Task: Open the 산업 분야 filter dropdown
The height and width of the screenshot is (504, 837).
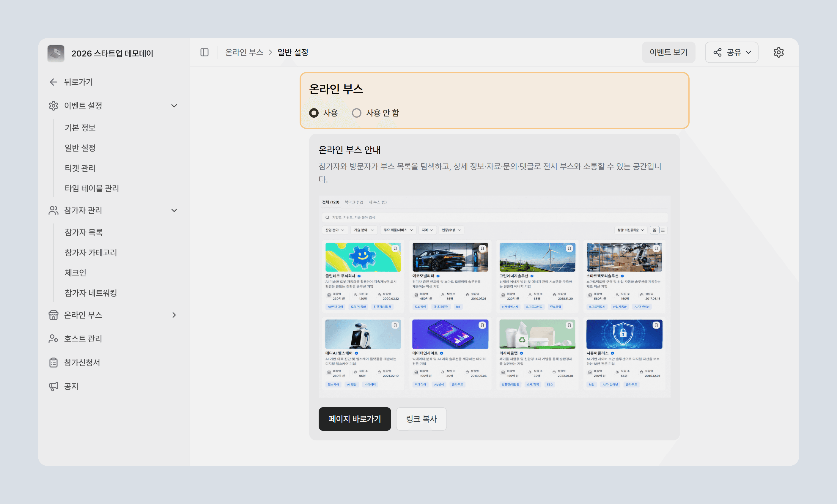Action: 335,230
